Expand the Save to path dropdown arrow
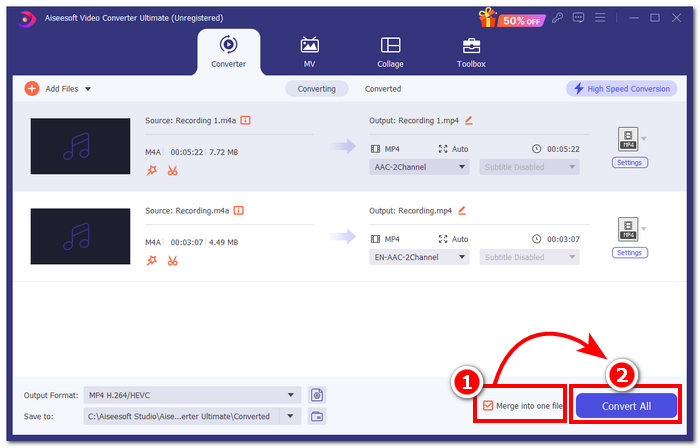 click(290, 417)
